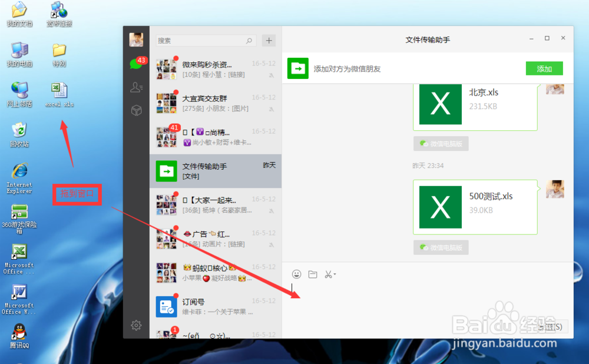Open the WeChat chats tab with 43 badge

click(137, 64)
